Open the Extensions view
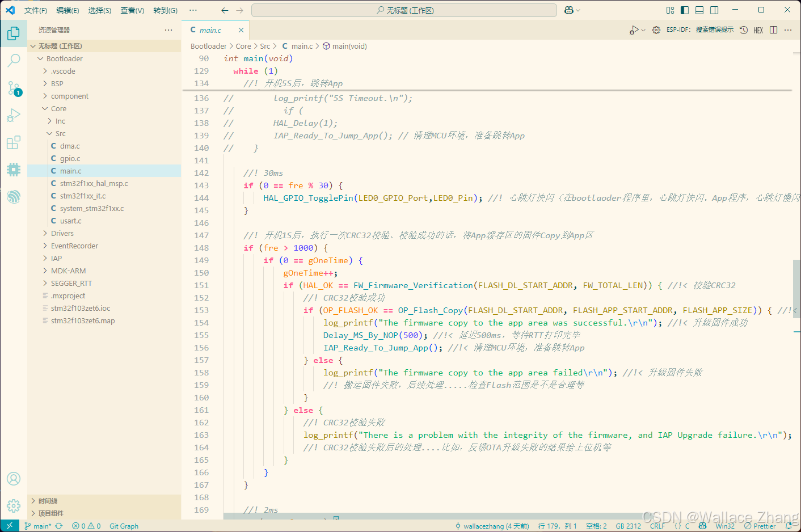The width and height of the screenshot is (801, 532). 14,142
